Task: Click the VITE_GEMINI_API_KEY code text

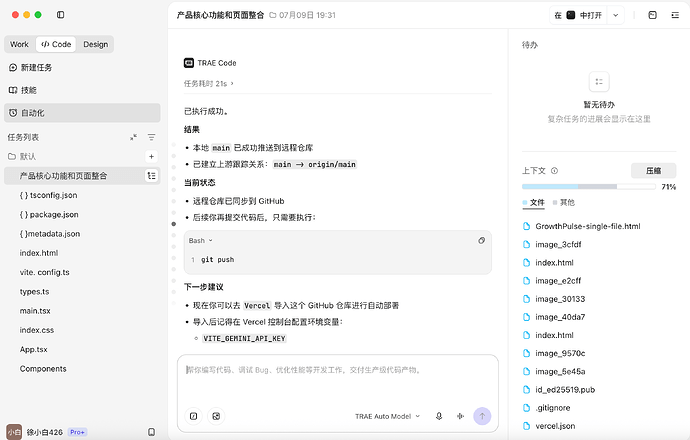Action: tap(244, 339)
